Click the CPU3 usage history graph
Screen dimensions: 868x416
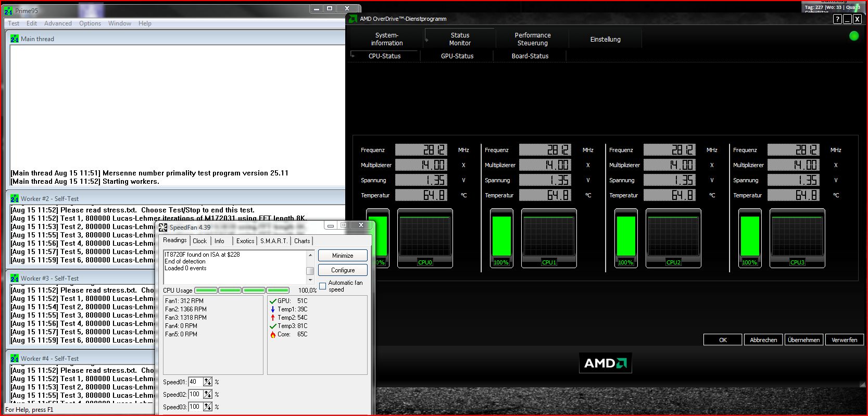tap(797, 238)
